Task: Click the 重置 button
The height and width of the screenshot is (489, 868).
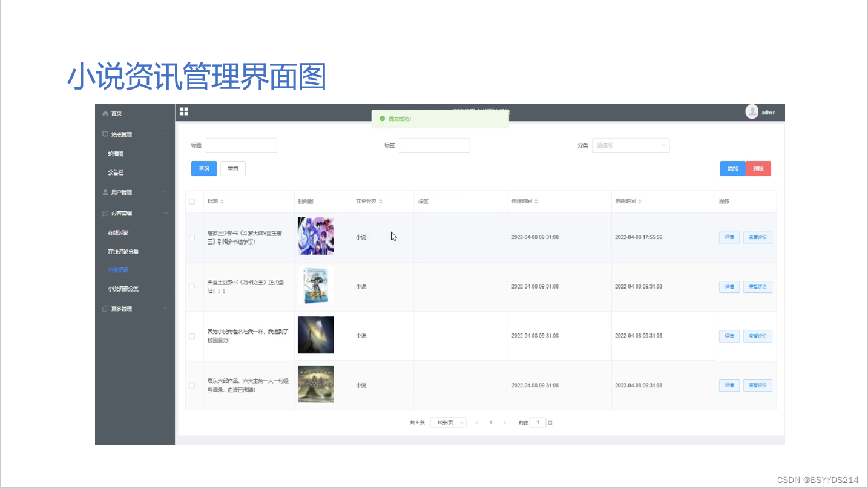Action: [x=233, y=169]
